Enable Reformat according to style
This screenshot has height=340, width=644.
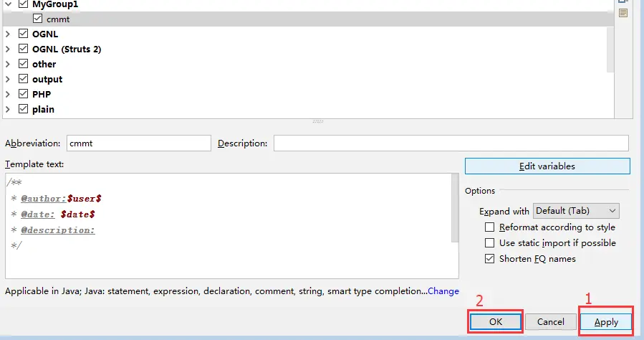point(489,227)
